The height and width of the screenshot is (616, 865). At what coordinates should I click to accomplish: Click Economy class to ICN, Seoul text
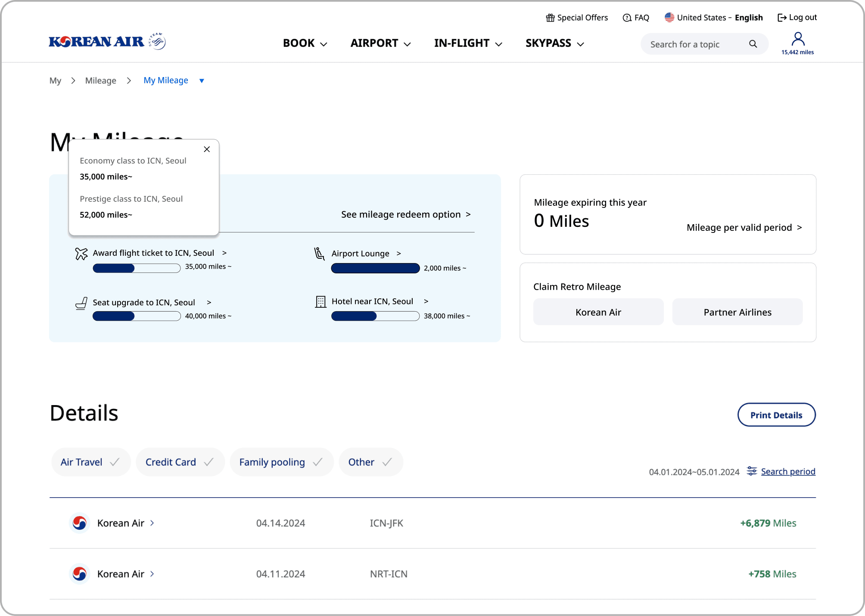pyautogui.click(x=133, y=161)
